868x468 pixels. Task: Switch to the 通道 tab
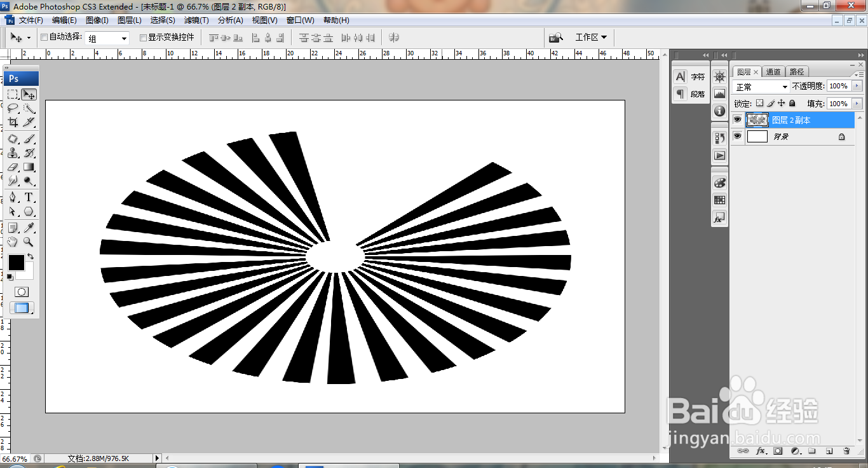pos(773,72)
